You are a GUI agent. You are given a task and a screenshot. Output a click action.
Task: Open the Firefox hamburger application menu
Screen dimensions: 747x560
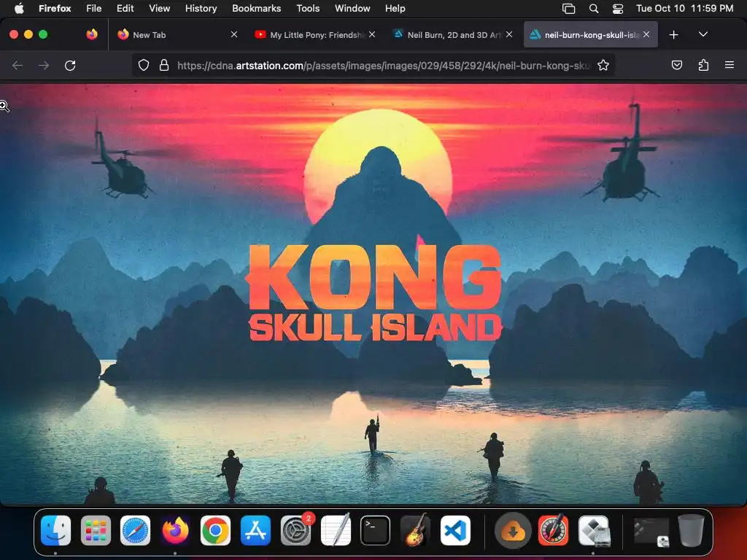point(729,65)
